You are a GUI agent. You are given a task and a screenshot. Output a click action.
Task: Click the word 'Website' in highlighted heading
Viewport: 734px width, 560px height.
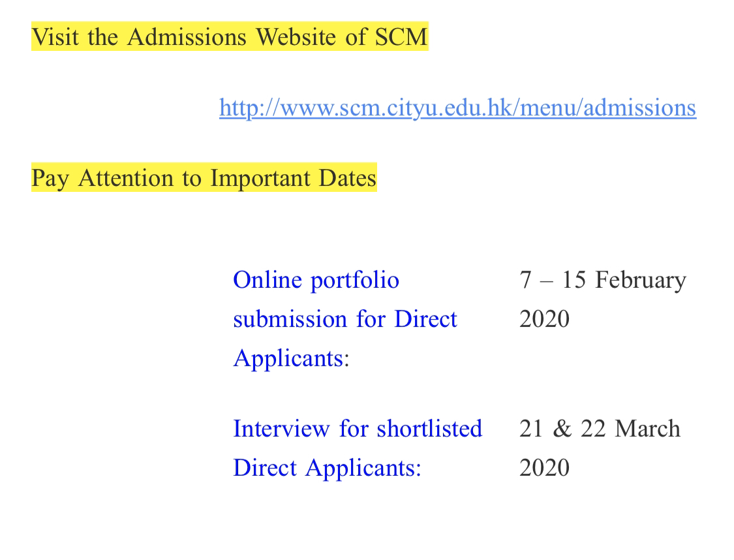click(296, 37)
